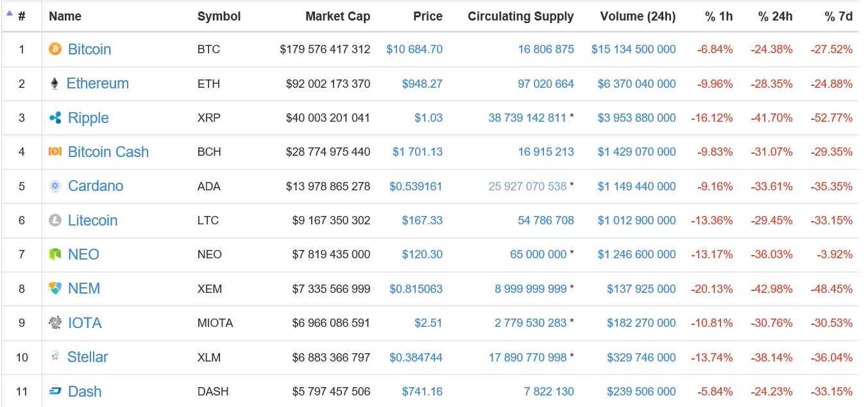Click the Cardano logo icon
Viewport: 868px width, 407px height.
(55, 186)
